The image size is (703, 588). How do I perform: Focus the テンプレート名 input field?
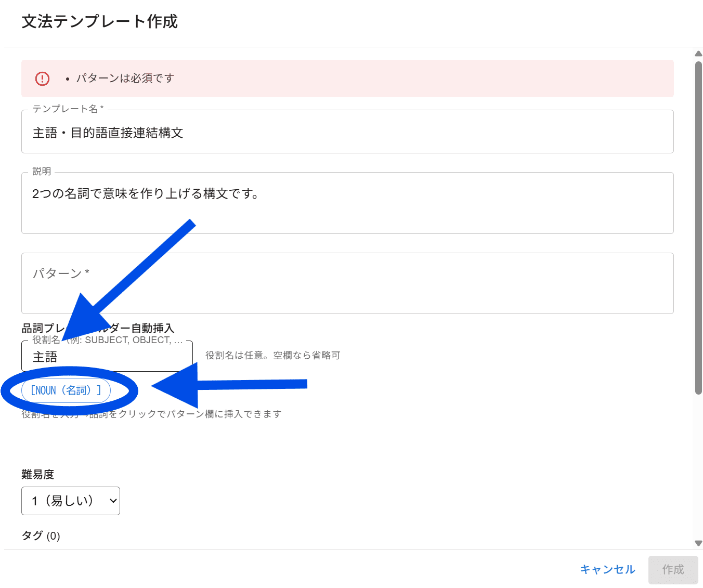coord(347,133)
